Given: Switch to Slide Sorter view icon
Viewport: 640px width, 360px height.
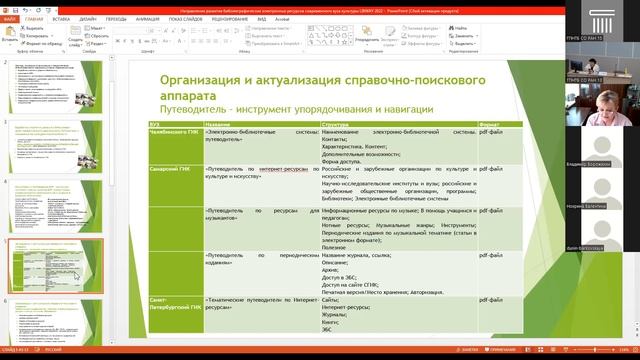Looking at the screenshot, I should tap(540, 350).
